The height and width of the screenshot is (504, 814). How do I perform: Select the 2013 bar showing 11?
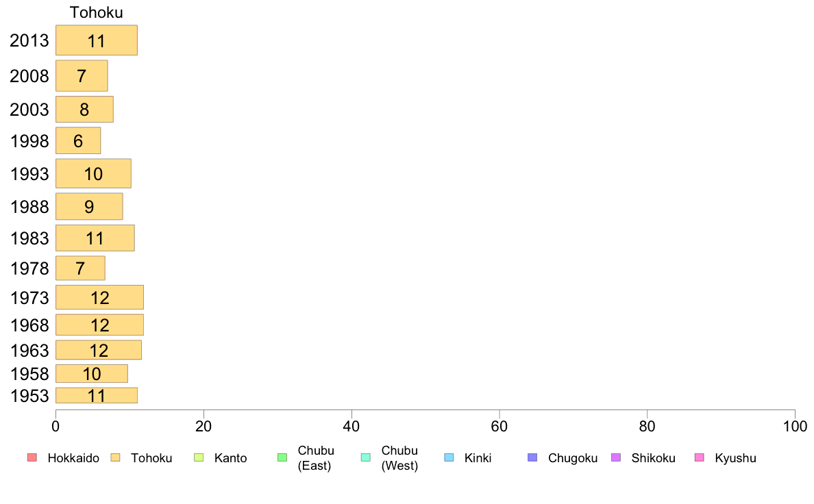97,40
